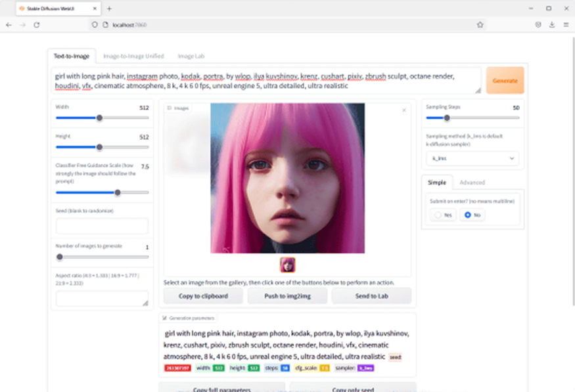This screenshot has width=575, height=392.
Task: Click the Width slider handle
Action: tap(99, 118)
